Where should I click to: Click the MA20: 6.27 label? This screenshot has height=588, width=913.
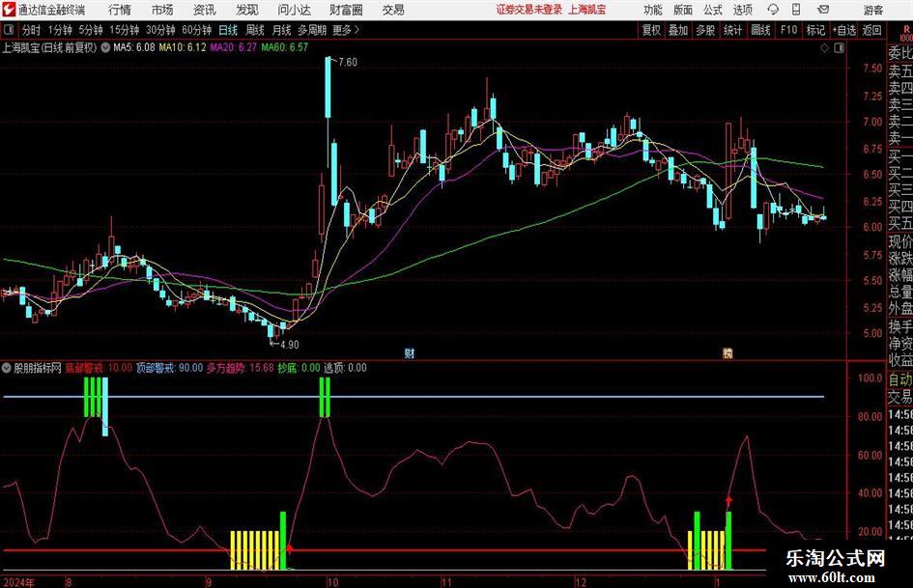[x=234, y=47]
